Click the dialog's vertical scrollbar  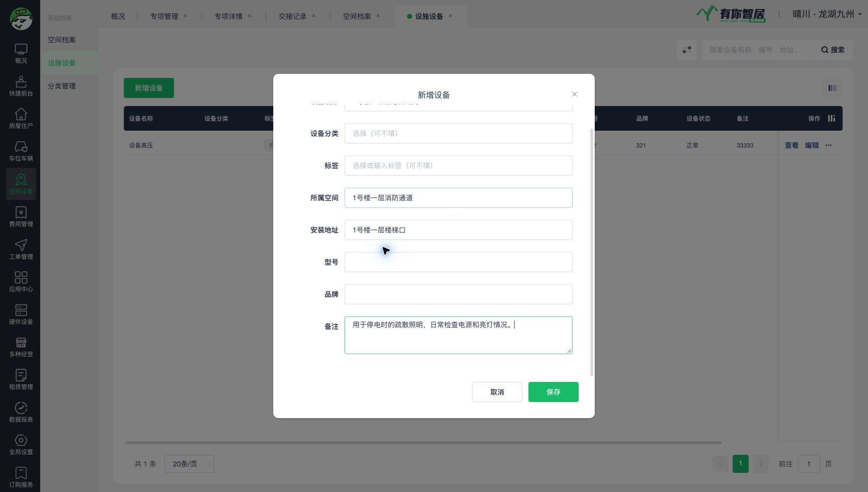592,251
